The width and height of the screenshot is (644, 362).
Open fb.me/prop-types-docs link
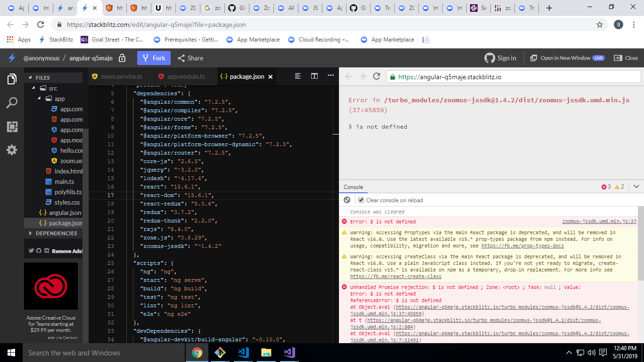(522, 246)
